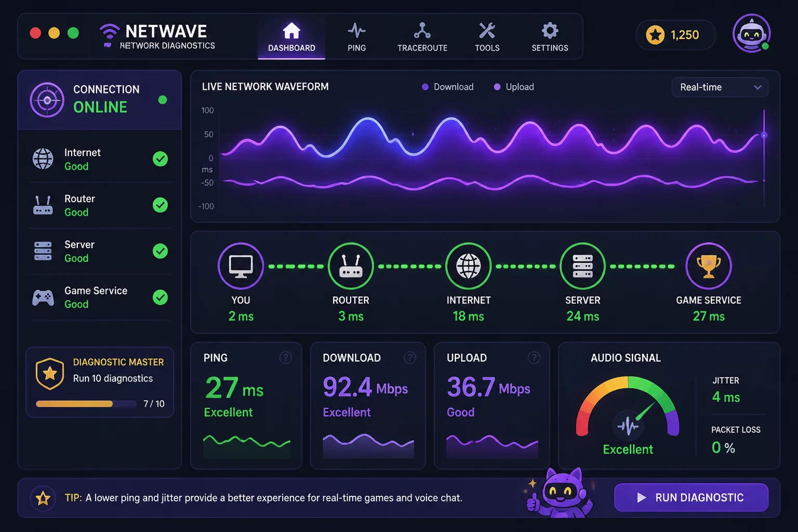
Task: Open the coin balance showing 1,250
Action: (x=675, y=35)
